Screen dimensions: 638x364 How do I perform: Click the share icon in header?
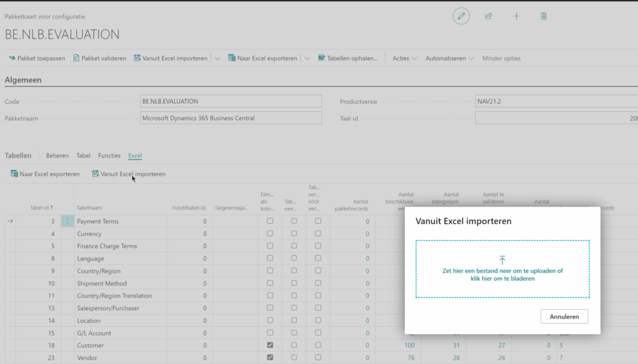click(x=488, y=16)
